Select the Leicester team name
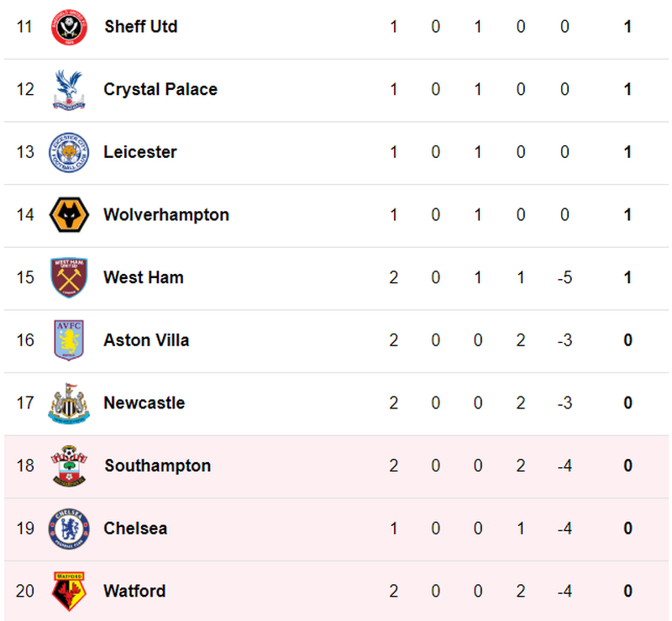Viewport: 672px width, 621px height. (140, 152)
